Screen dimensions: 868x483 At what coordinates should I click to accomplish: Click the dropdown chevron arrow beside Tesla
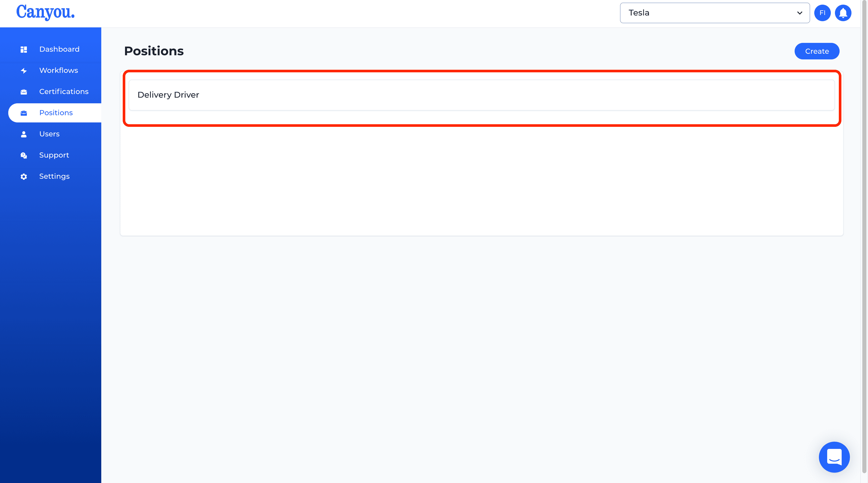[x=799, y=13]
